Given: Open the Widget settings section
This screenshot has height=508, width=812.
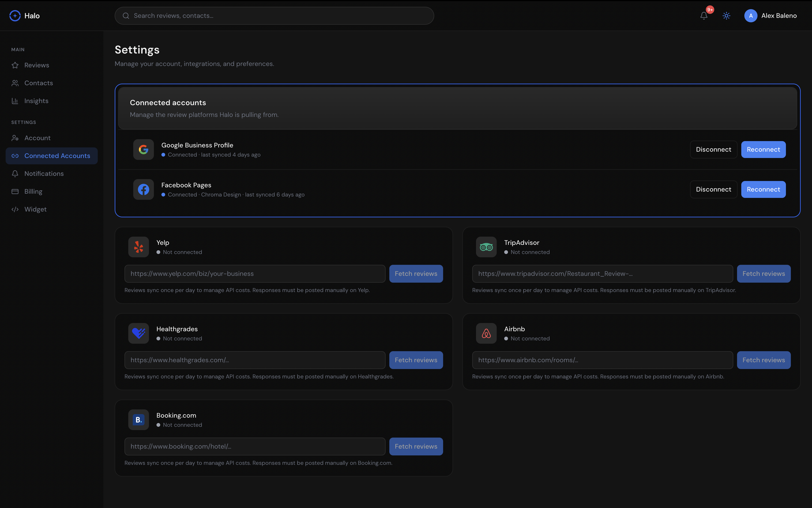Looking at the screenshot, I should tap(36, 209).
